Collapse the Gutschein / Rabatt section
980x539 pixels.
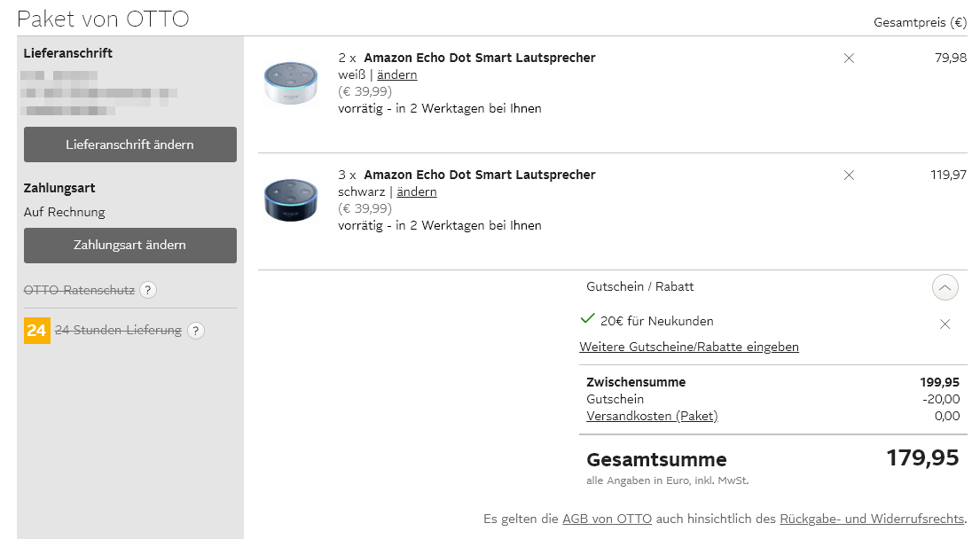point(945,287)
